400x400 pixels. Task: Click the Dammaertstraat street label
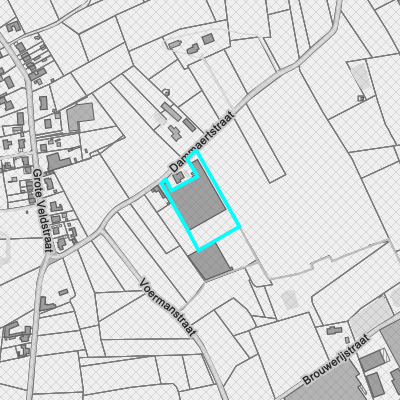pos(202,142)
